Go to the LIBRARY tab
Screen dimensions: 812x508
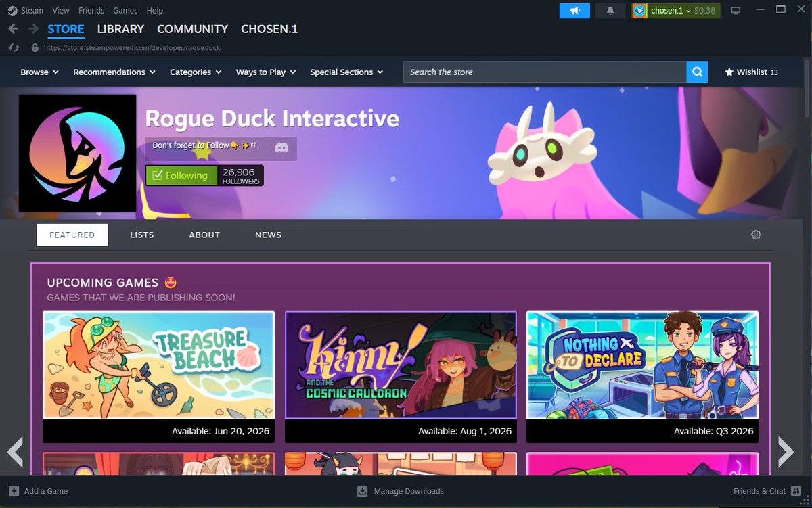[x=120, y=29]
